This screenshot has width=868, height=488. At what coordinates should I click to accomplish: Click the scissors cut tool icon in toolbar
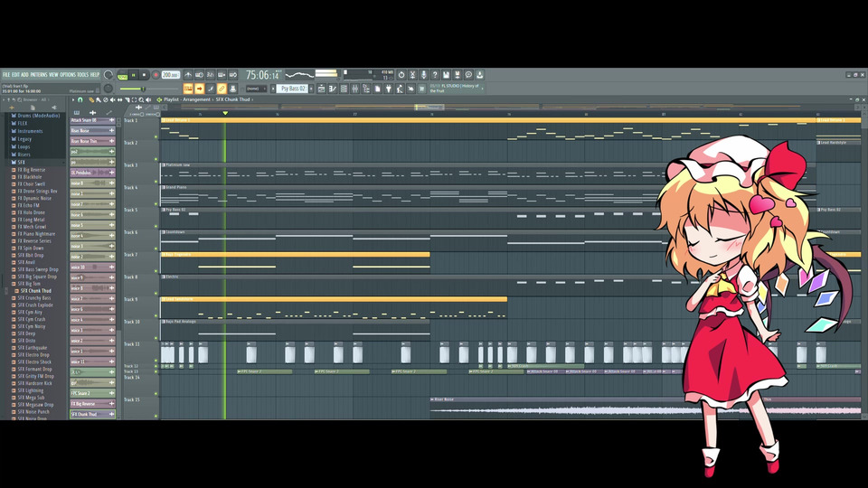pos(412,75)
